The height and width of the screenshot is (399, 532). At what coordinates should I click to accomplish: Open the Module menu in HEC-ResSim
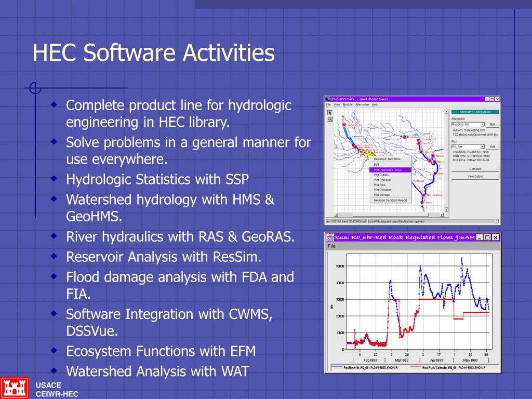click(x=348, y=104)
